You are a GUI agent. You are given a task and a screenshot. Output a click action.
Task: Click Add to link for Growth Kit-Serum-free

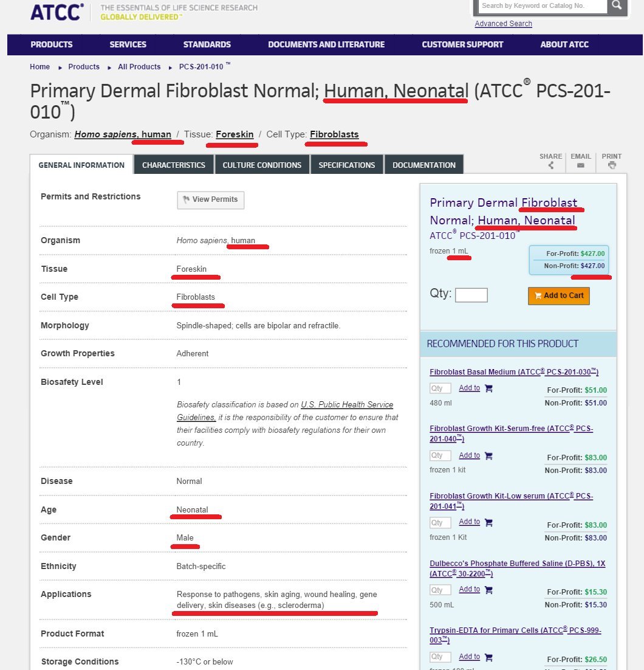470,455
